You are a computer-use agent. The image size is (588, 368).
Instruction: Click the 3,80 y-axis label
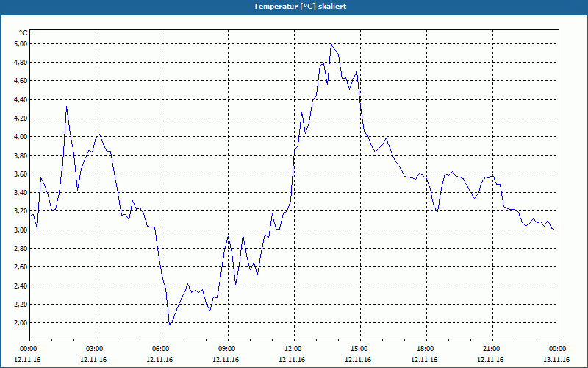click(x=21, y=155)
